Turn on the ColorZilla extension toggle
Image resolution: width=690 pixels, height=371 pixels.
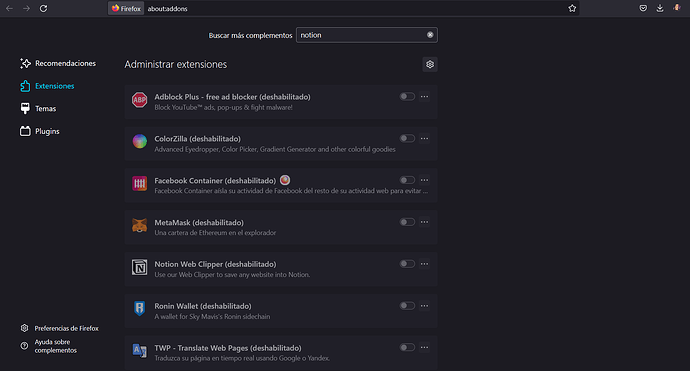tap(407, 138)
